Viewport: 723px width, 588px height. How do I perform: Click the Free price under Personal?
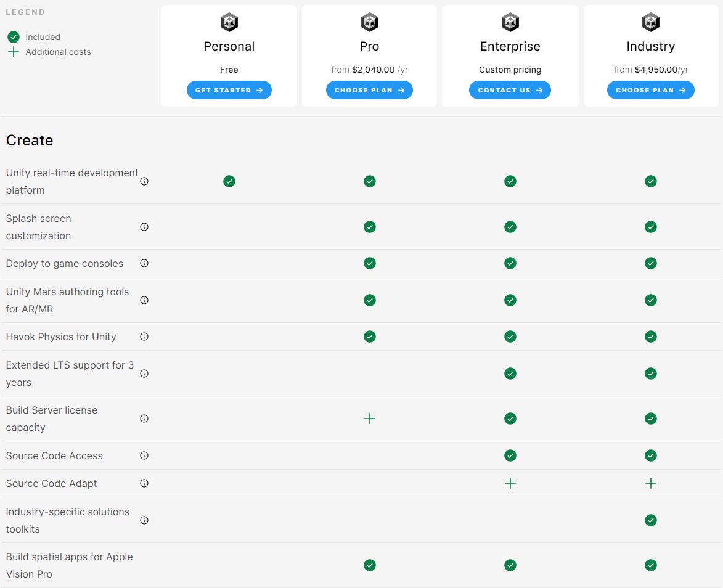[229, 70]
